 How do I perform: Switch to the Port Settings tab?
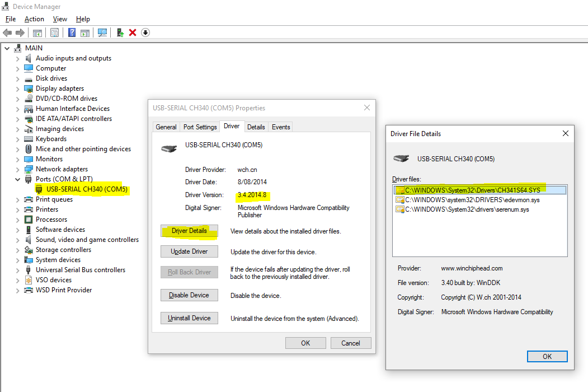point(200,127)
